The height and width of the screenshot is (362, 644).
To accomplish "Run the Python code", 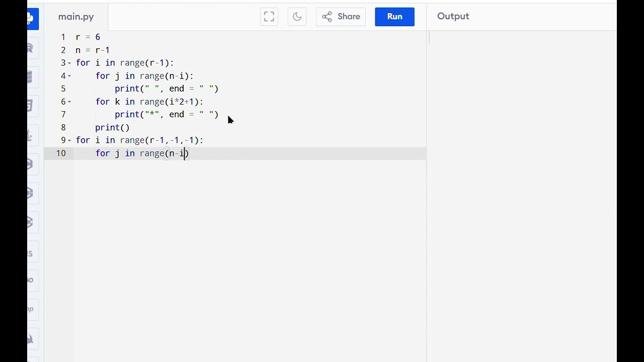I will 394,17.
